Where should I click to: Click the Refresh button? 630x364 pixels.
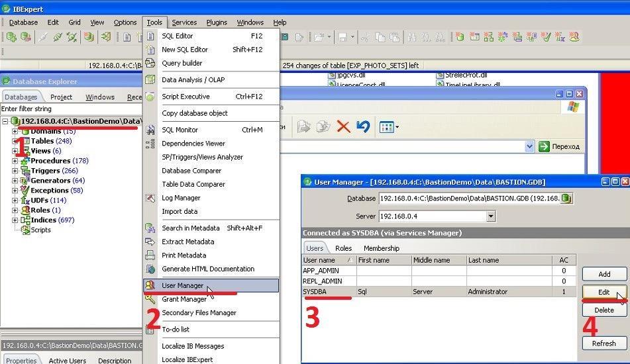604,343
